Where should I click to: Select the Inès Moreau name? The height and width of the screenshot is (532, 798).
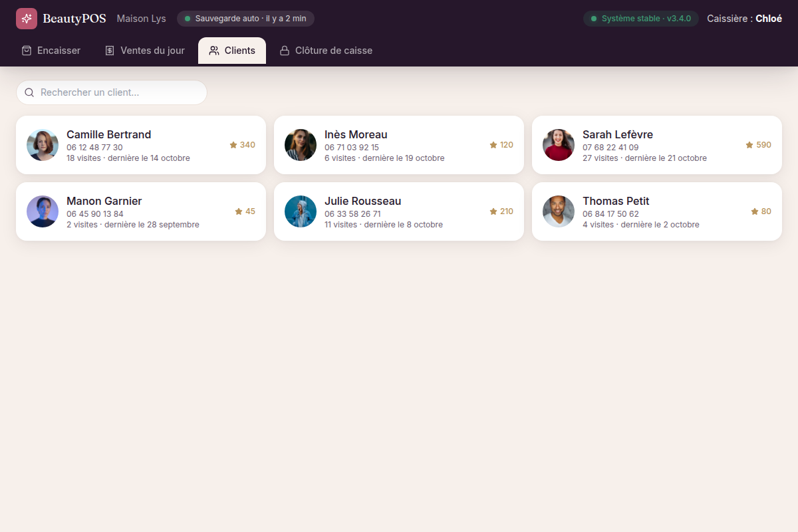356,134
